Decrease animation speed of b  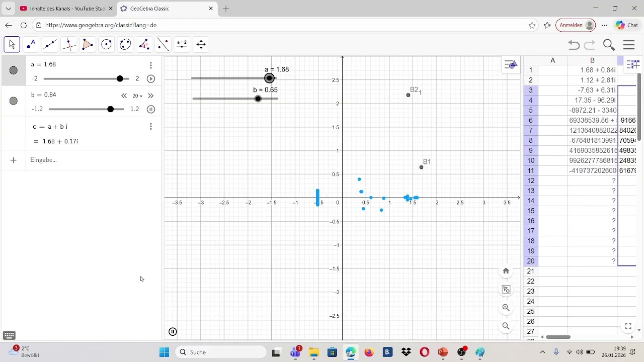124,96
